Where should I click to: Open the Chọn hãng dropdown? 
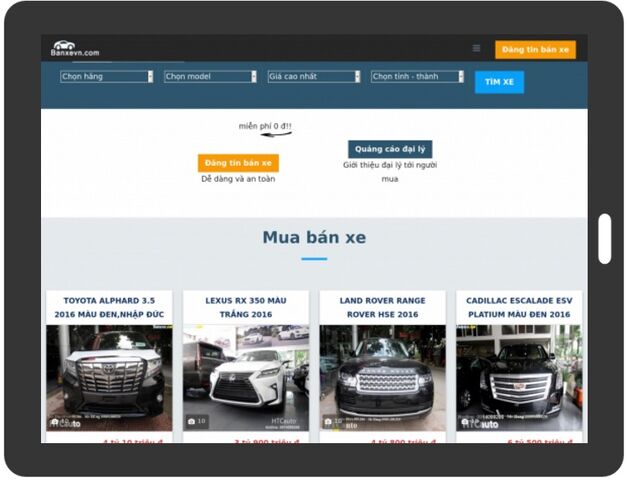106,76
